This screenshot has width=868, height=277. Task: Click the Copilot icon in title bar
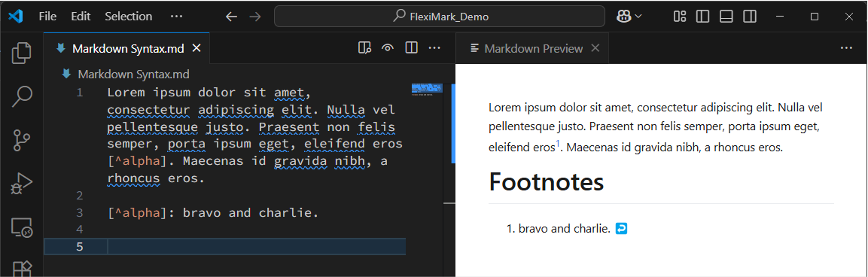coord(624,17)
